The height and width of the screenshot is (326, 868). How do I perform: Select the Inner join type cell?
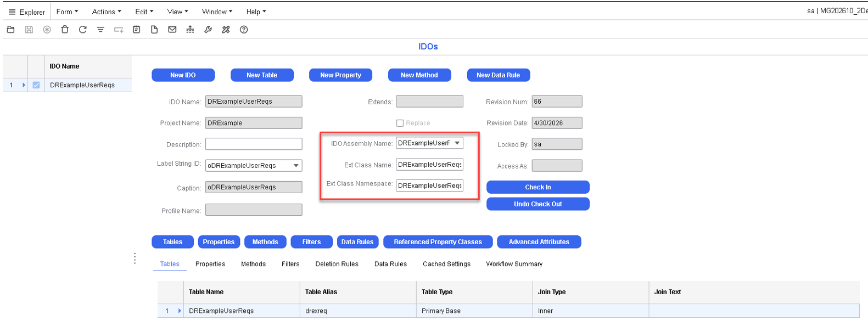point(591,311)
